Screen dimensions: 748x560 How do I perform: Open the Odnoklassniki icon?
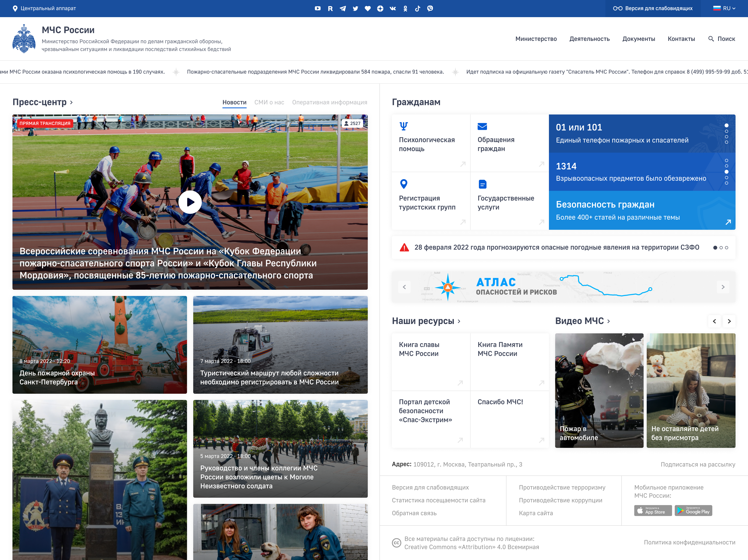[405, 8]
